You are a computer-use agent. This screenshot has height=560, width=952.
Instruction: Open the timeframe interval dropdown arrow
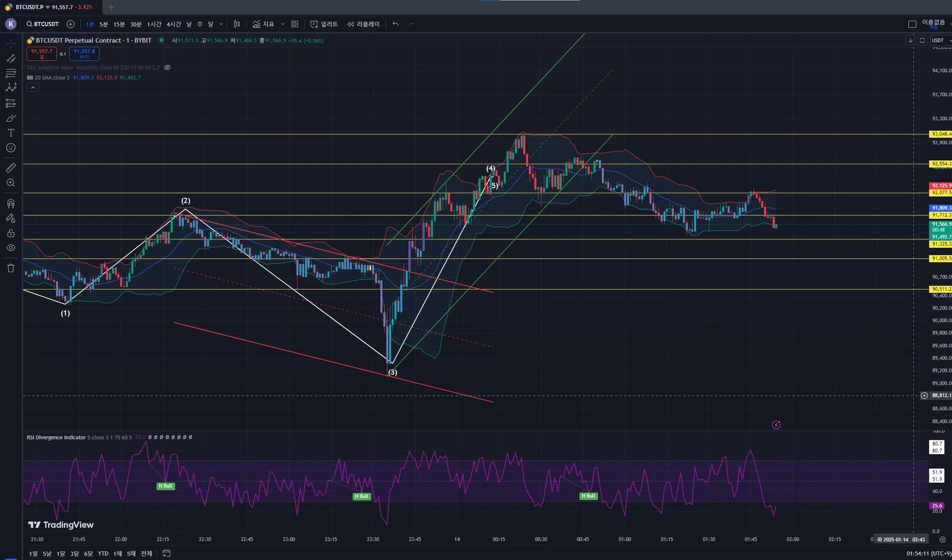(221, 24)
